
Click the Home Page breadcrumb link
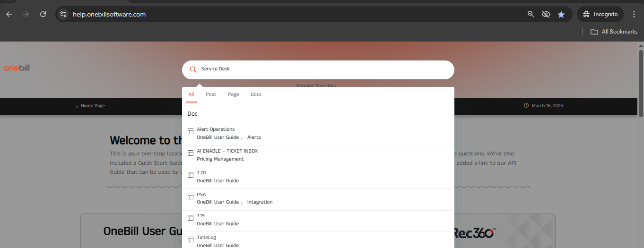pos(93,106)
